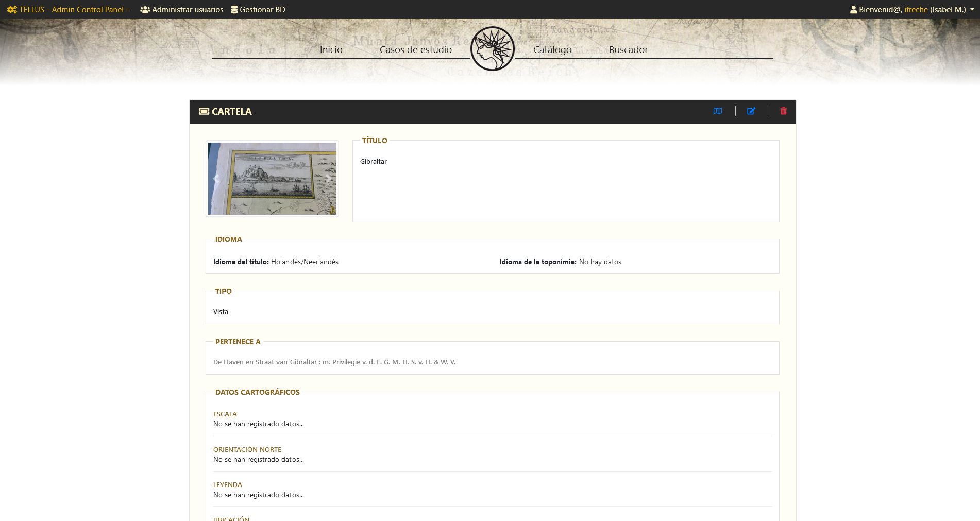980x521 pixels.
Task: Open Administrar usuarios
Action: [x=187, y=9]
